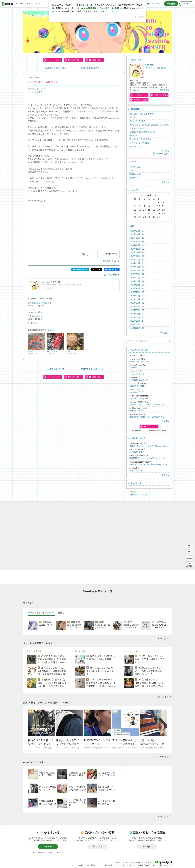Open the ヘルプ footer link
This screenshot has width=195, height=868.
point(168,865)
